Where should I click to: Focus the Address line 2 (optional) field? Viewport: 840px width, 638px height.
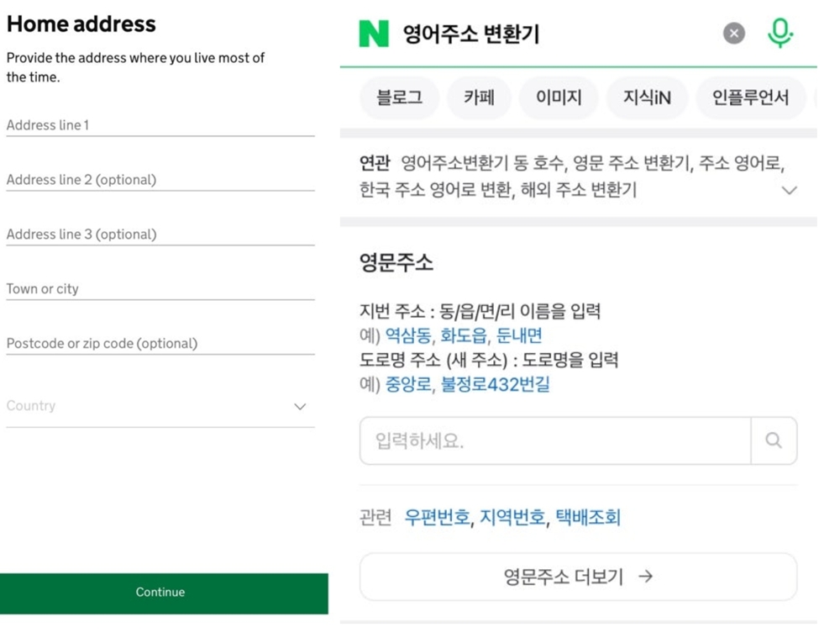pos(160,180)
